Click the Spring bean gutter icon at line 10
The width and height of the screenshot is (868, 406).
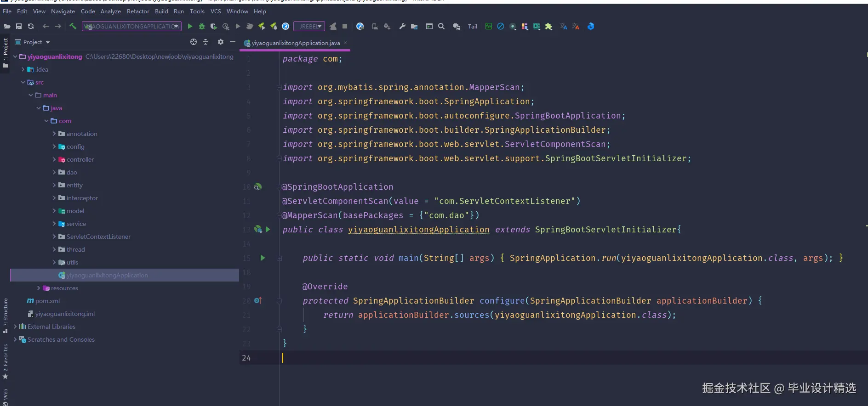click(258, 187)
